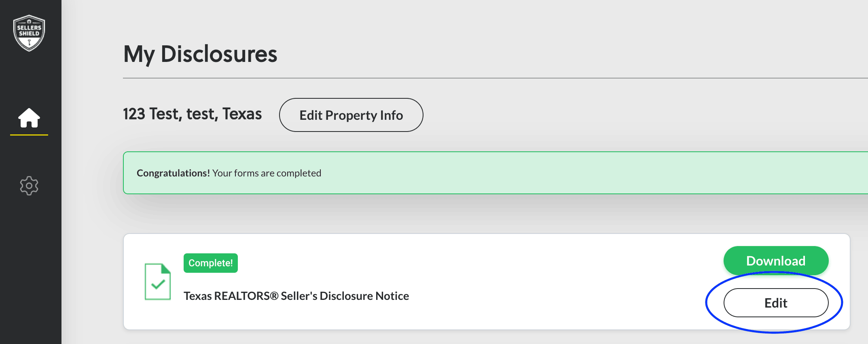Click the My Disclosures heading

(x=200, y=54)
